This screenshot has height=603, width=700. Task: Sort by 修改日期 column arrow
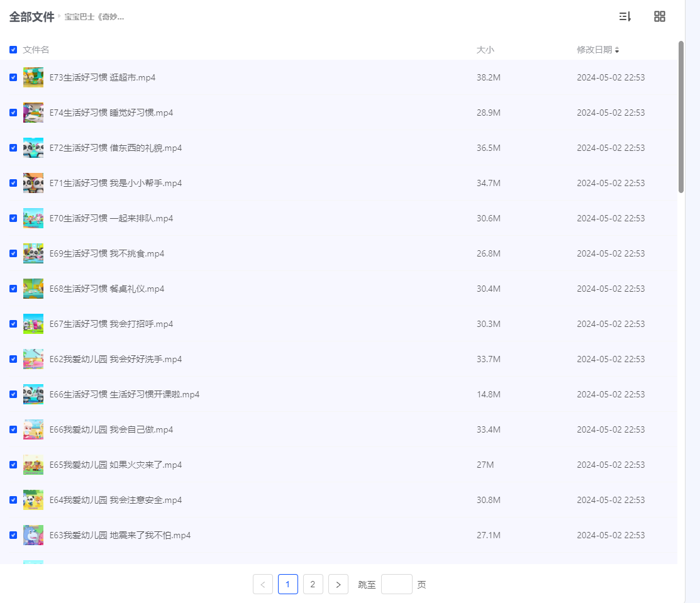(617, 50)
